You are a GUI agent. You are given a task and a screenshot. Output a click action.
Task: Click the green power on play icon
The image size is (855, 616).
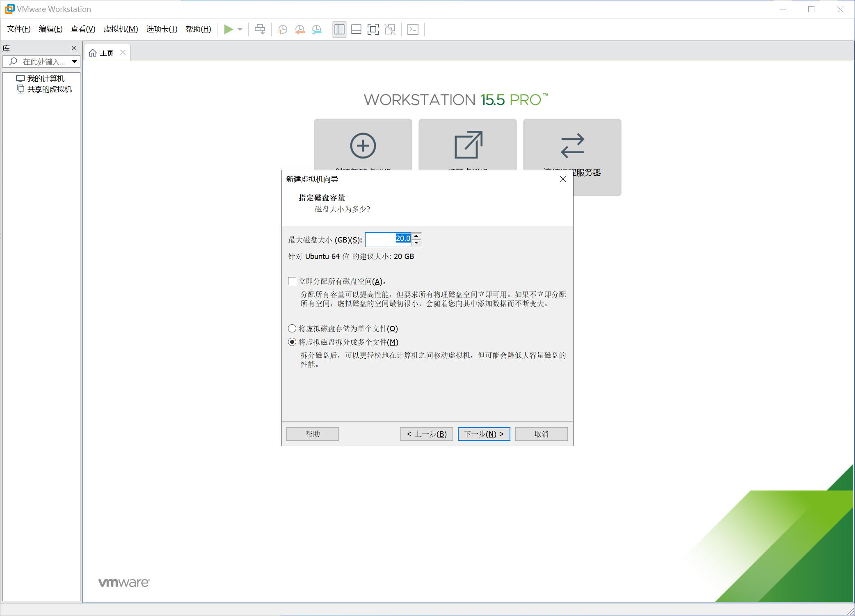point(229,29)
